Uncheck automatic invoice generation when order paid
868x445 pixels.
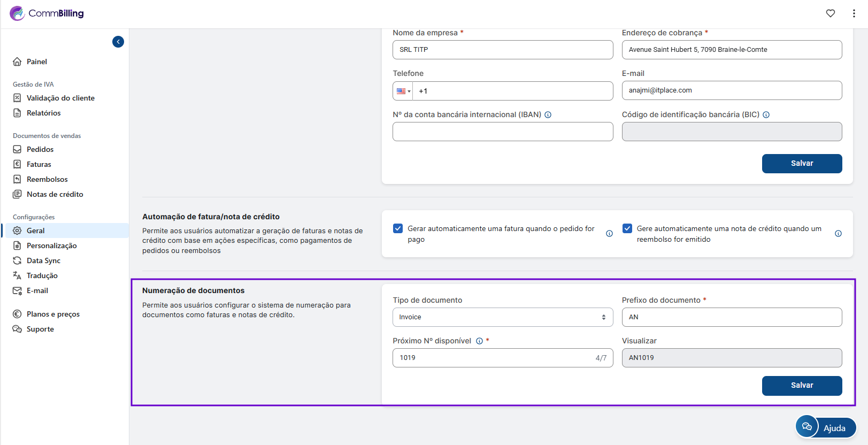398,229
